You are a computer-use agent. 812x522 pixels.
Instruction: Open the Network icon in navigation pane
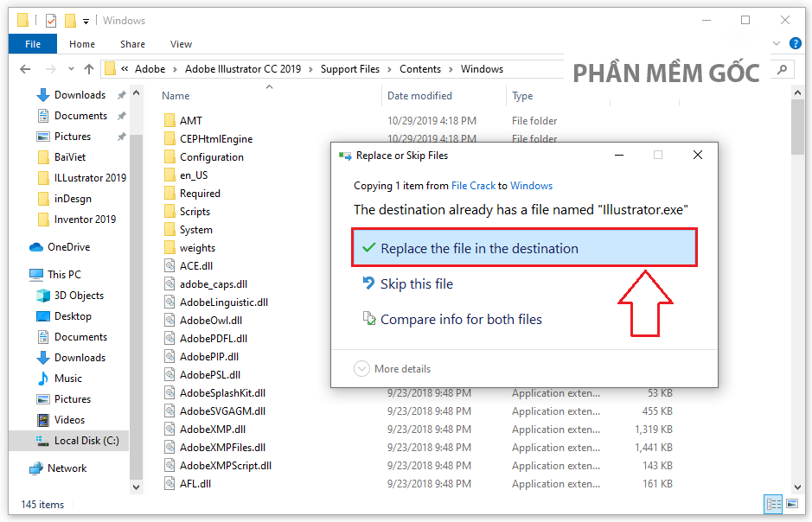(x=36, y=468)
